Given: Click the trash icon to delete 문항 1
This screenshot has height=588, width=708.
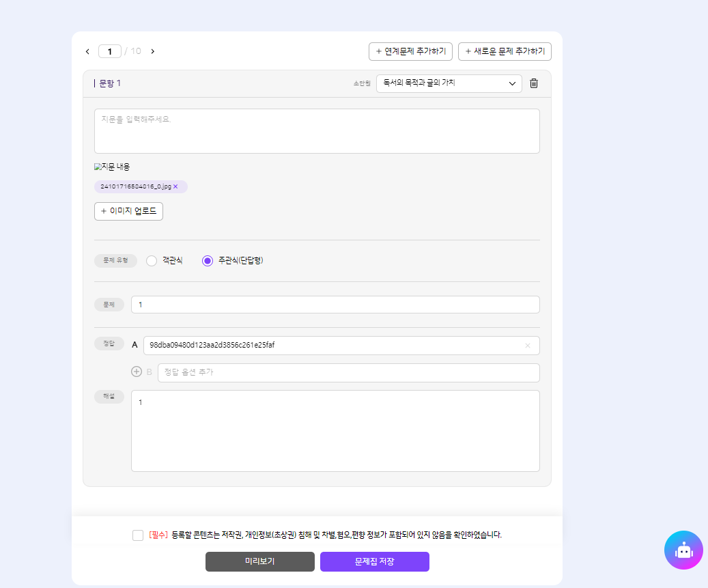Looking at the screenshot, I should click(x=534, y=83).
